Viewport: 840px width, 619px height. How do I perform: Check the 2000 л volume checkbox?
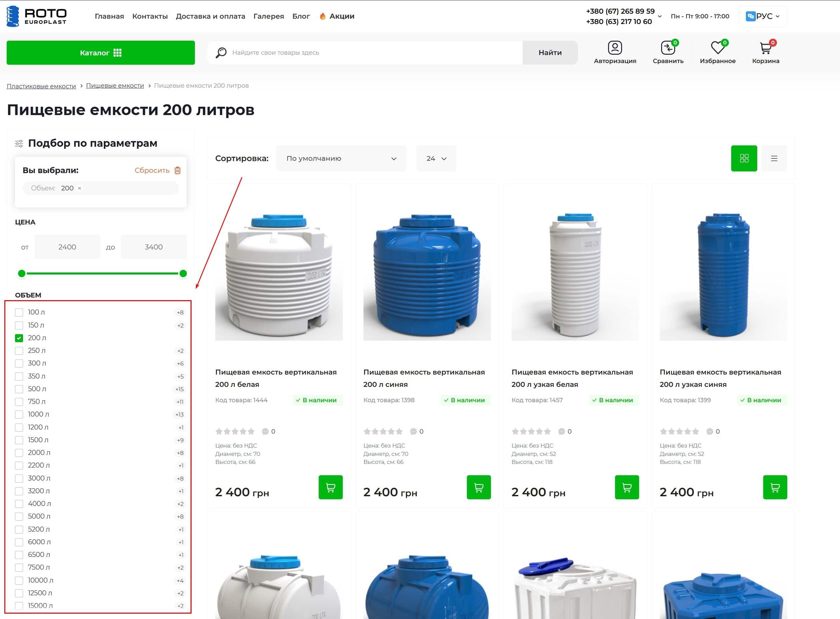19,453
